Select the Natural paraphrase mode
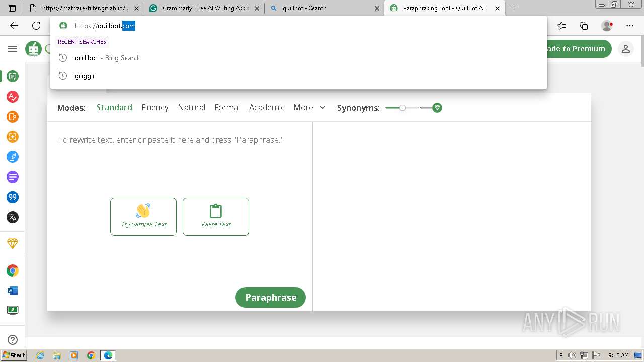644x362 pixels. click(x=192, y=107)
